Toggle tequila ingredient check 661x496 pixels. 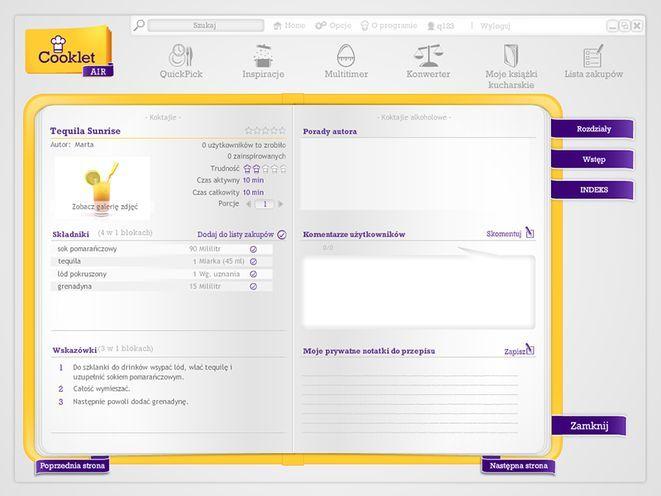(253, 262)
